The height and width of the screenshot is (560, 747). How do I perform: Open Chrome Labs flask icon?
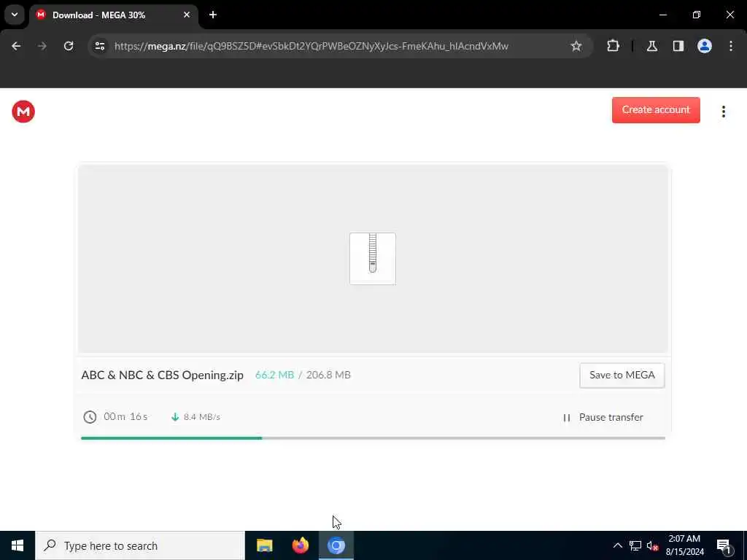652,46
